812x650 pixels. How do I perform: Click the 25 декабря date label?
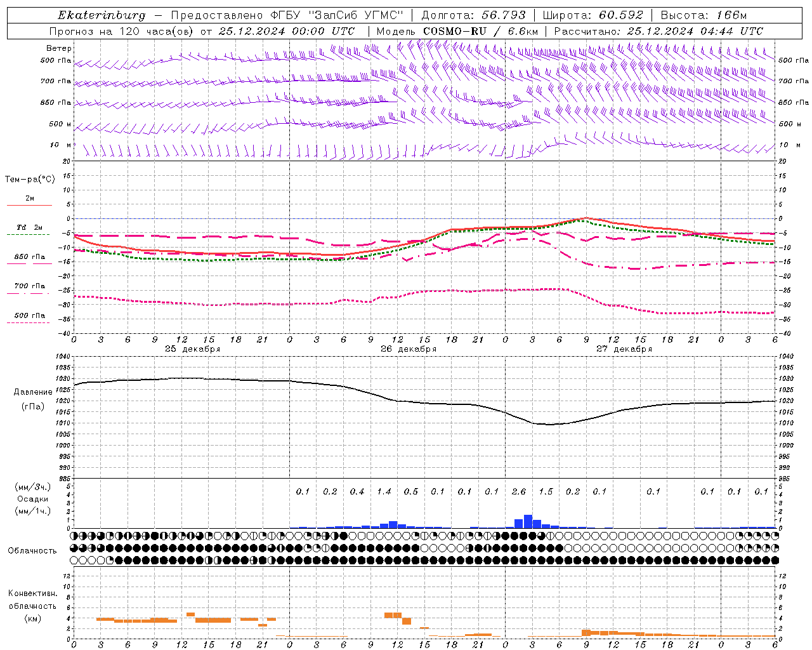click(192, 349)
